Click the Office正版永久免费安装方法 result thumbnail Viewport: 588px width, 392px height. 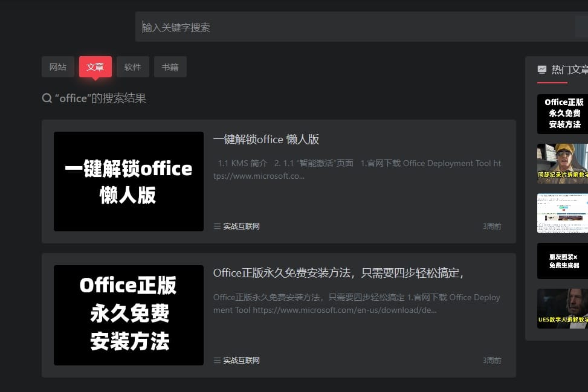[x=129, y=315]
